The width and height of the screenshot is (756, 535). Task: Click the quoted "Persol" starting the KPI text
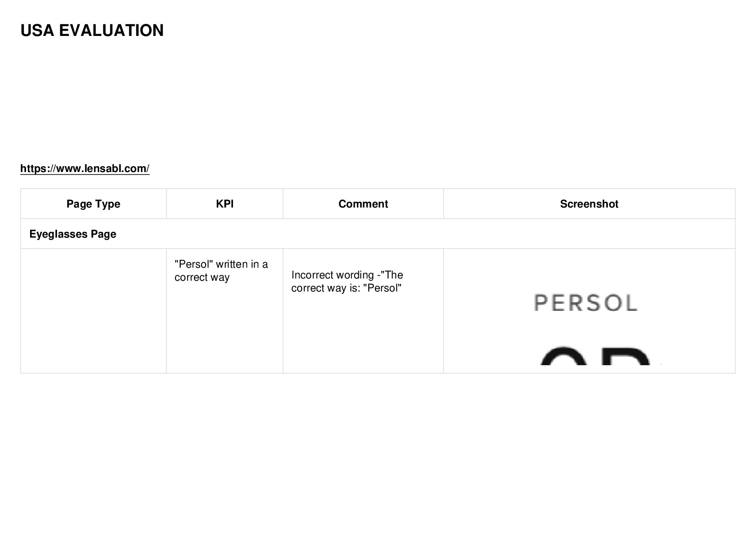coord(193,264)
